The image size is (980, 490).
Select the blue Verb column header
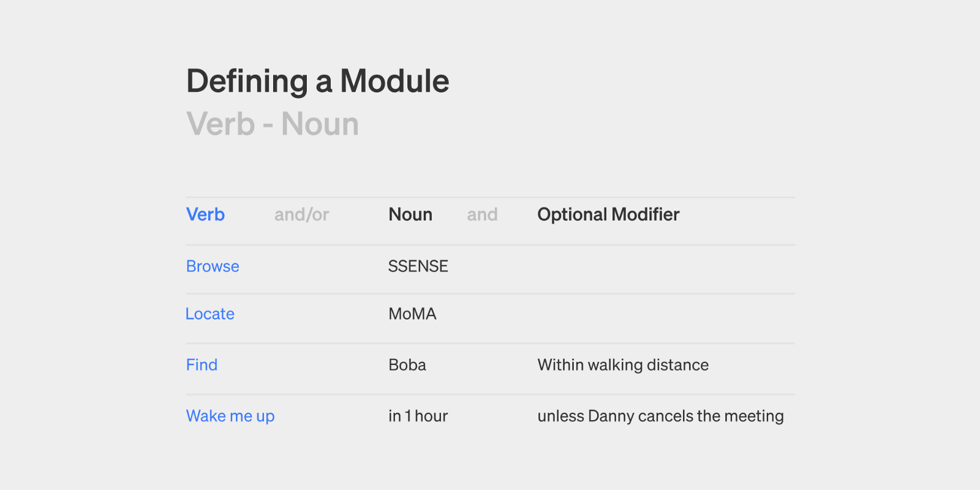point(205,214)
